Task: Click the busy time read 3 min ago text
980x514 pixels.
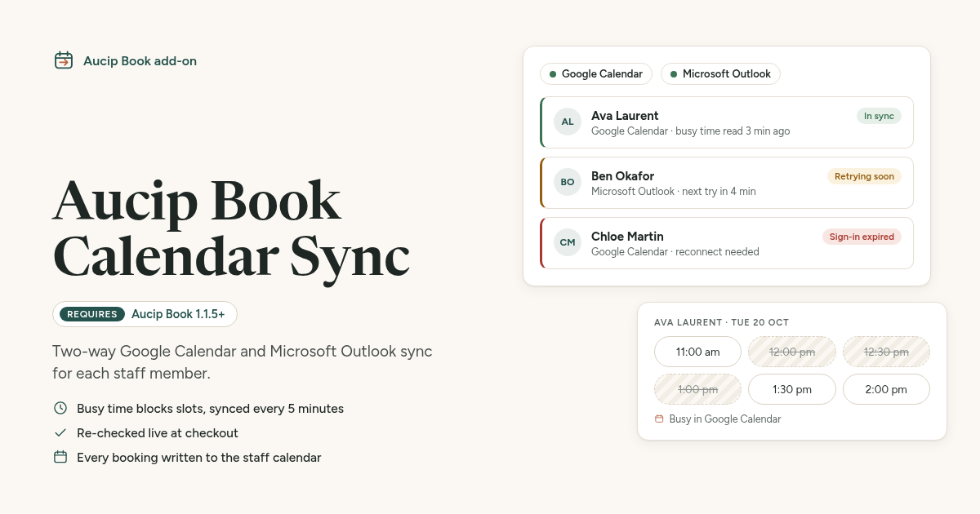Action: coord(733,131)
